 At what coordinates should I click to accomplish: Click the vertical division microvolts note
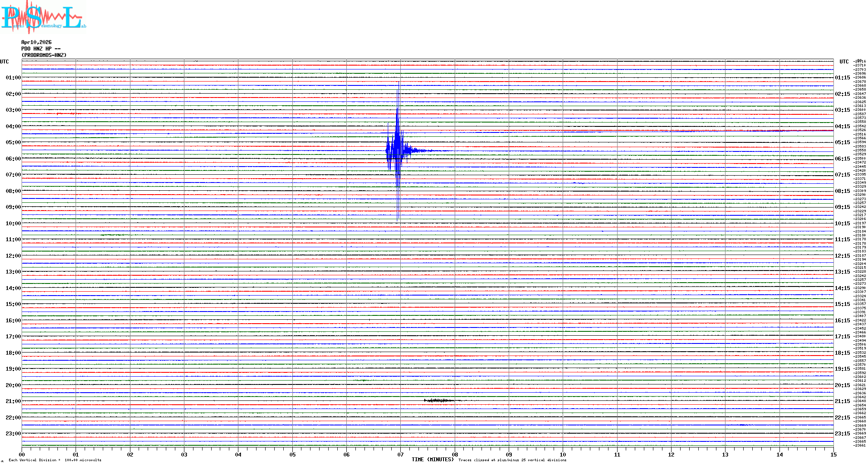point(55,460)
